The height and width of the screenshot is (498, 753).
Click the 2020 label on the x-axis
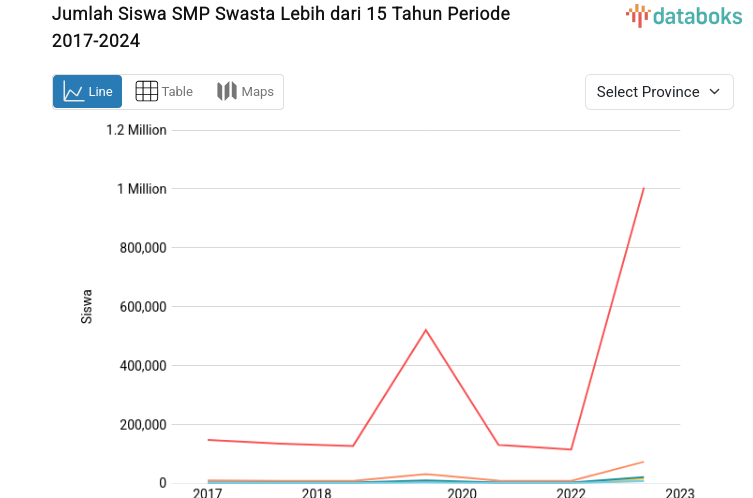tap(461, 492)
